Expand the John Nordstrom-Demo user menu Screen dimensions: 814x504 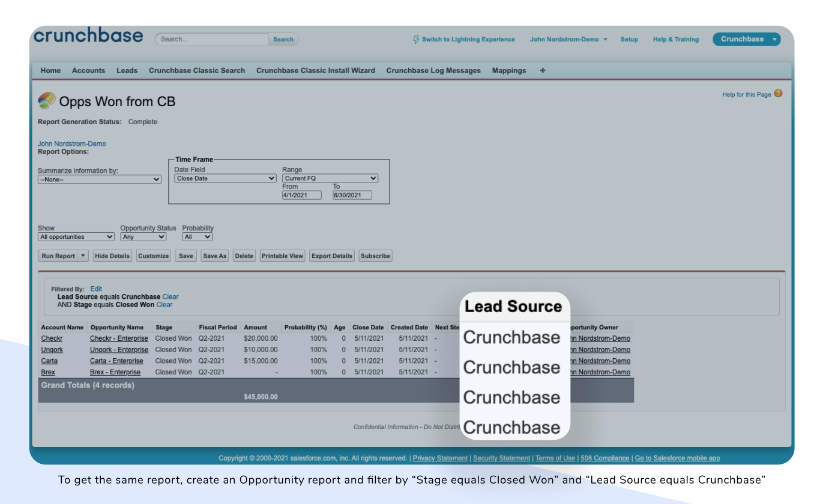[x=568, y=39]
